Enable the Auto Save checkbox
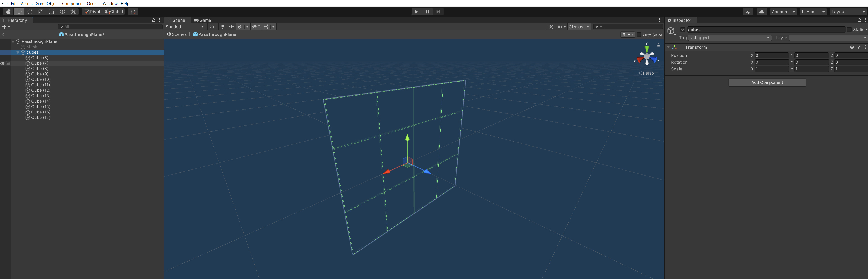 (x=639, y=35)
